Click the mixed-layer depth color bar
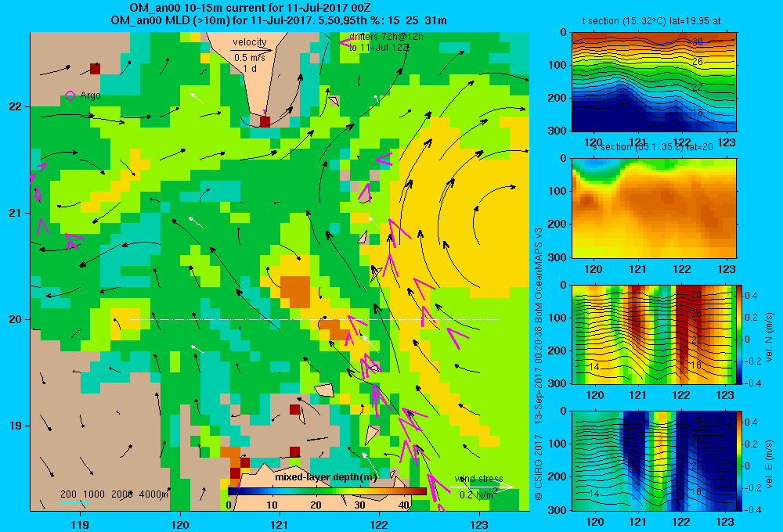The image size is (783, 532). pos(327,491)
